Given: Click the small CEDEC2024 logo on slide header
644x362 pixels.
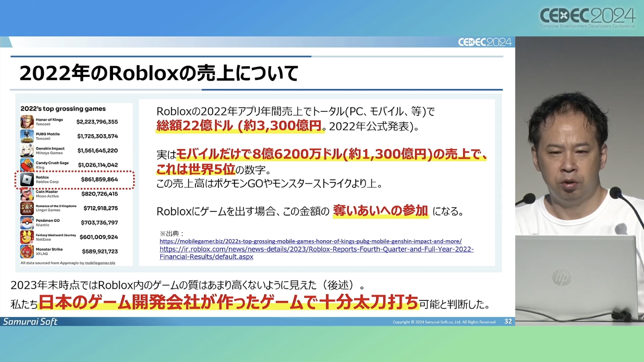Looking at the screenshot, I should point(485,42).
